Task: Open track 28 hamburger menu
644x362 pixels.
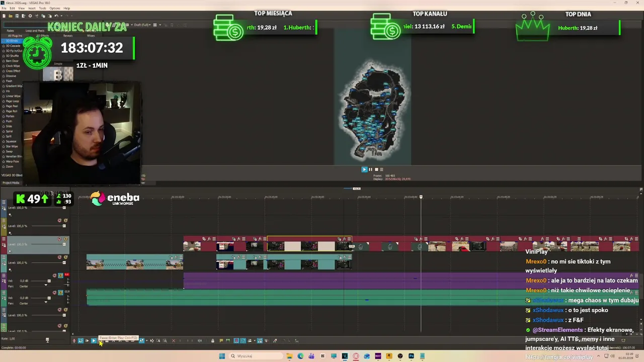Action: tap(4, 275)
